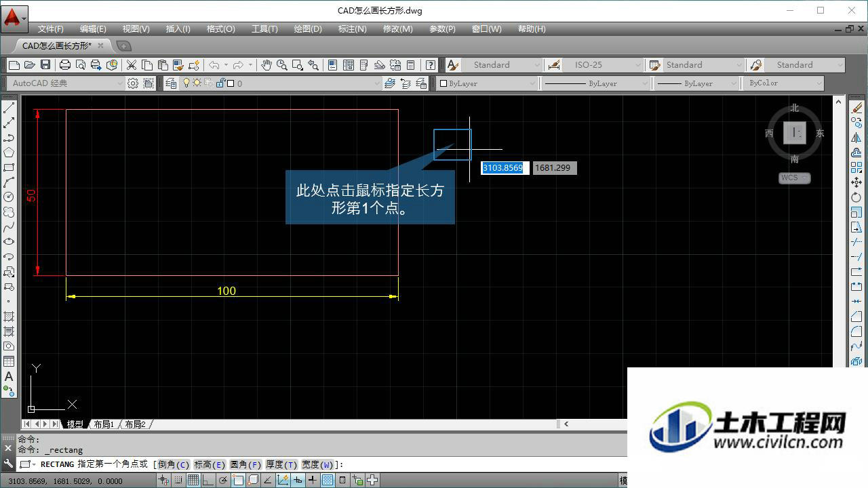
Task: Open the ISO-25 dimension style dropdown
Action: 603,65
